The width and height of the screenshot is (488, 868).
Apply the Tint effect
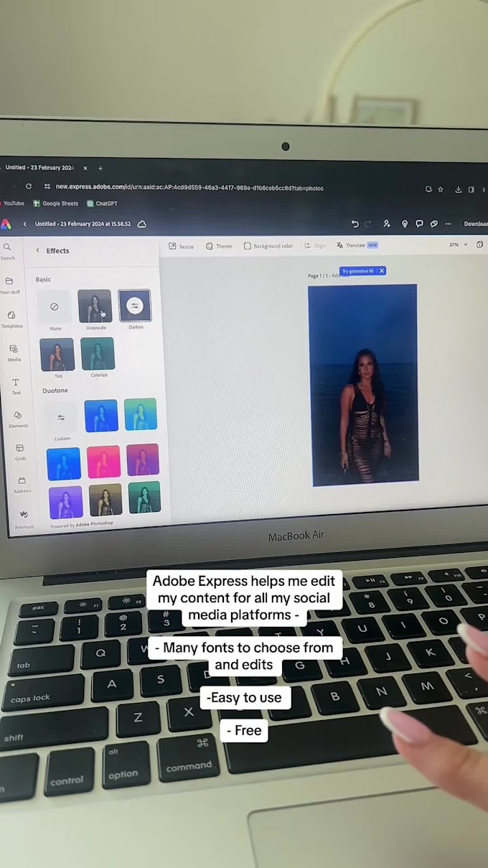tap(57, 355)
